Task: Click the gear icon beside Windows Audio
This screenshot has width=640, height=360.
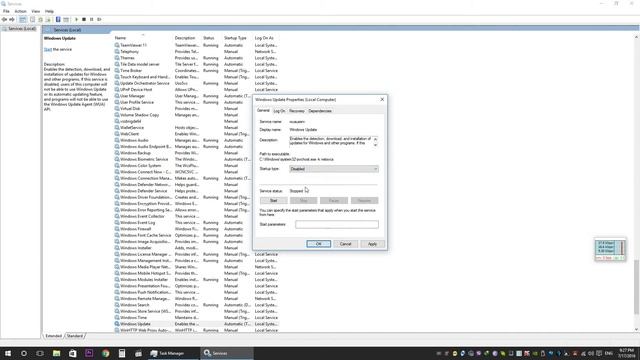Action: tap(117, 140)
